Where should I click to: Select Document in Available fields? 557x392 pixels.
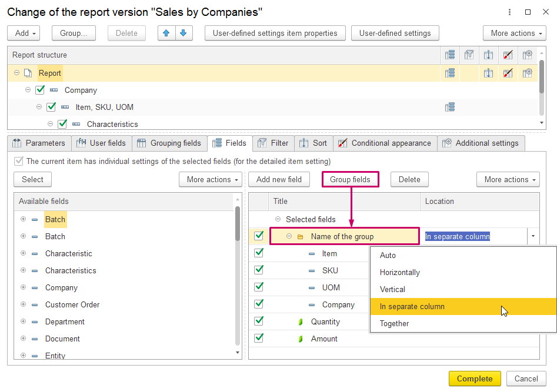62,339
